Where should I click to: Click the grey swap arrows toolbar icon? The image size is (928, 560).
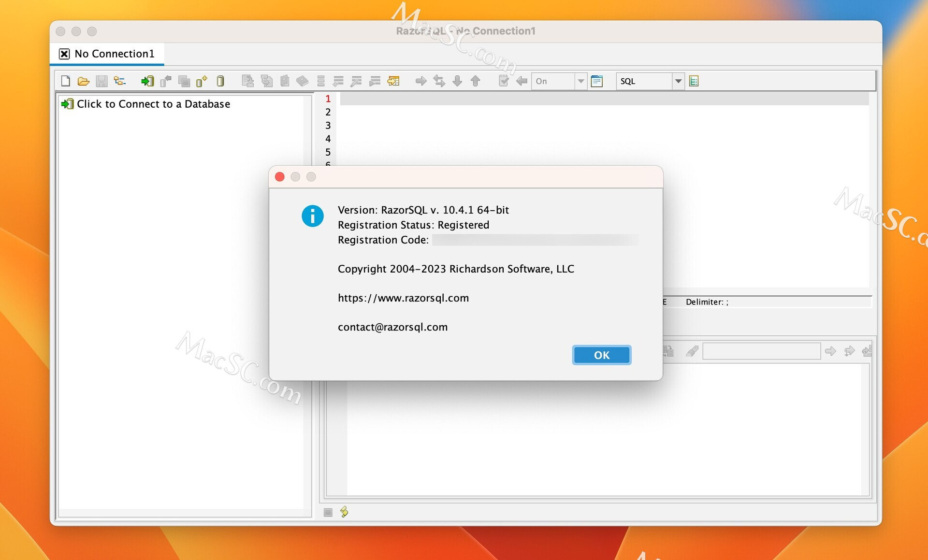(x=439, y=81)
